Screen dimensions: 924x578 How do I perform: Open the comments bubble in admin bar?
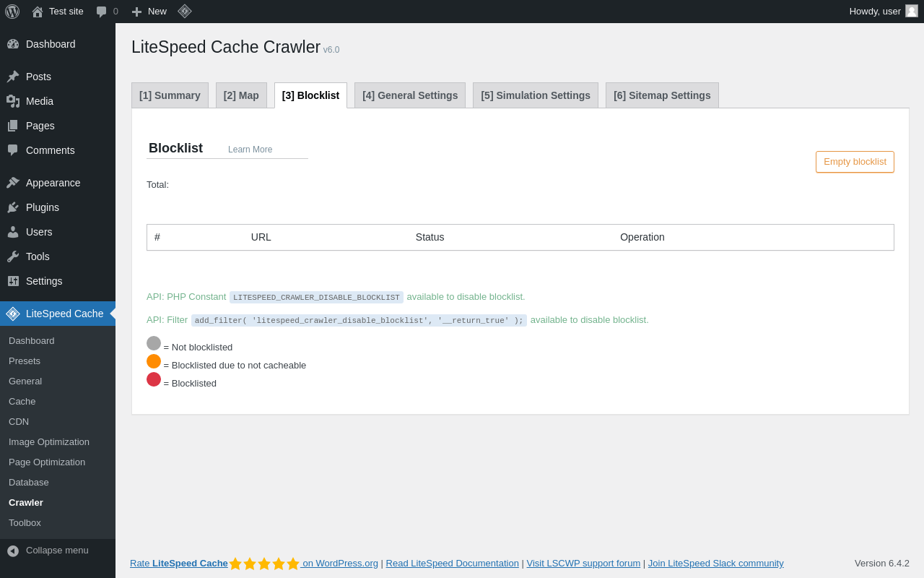click(x=102, y=12)
